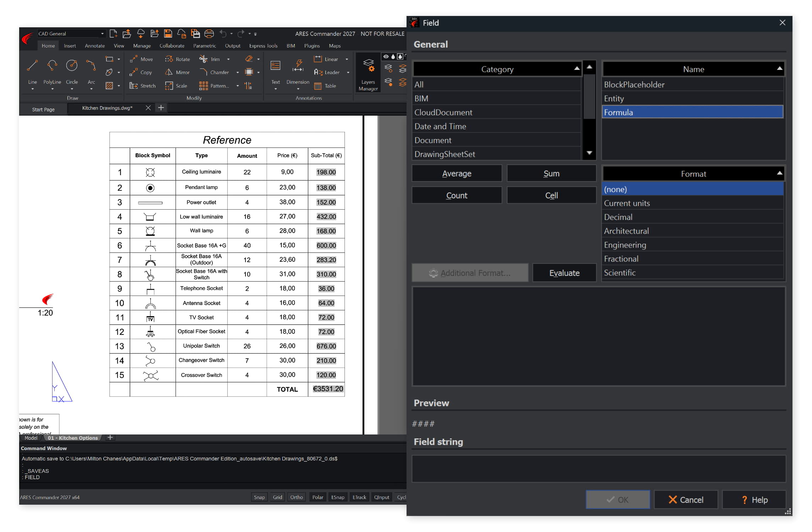812x532 pixels.
Task: Click the Mirror tool icon
Action: pyautogui.click(x=169, y=72)
